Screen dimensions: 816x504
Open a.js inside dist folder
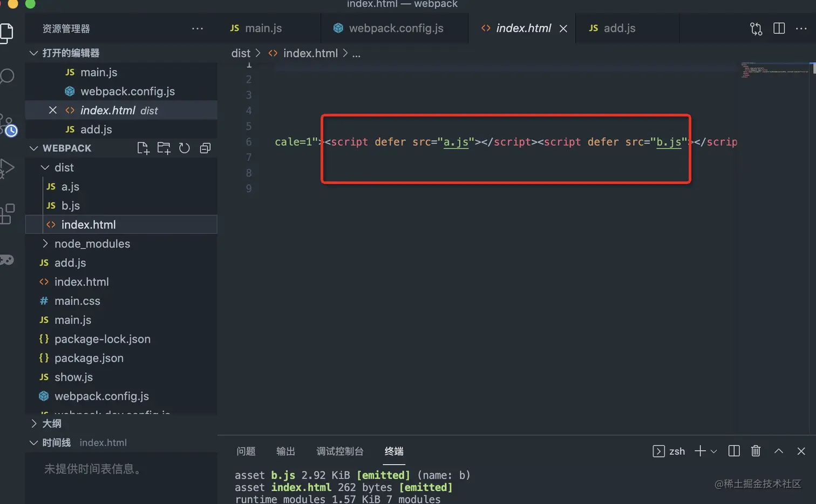(121, 187)
